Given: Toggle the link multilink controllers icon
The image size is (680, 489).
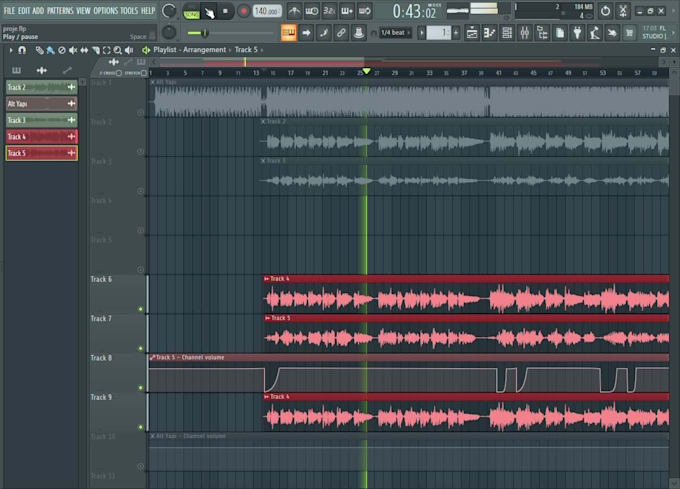Looking at the screenshot, I should pos(341,33).
